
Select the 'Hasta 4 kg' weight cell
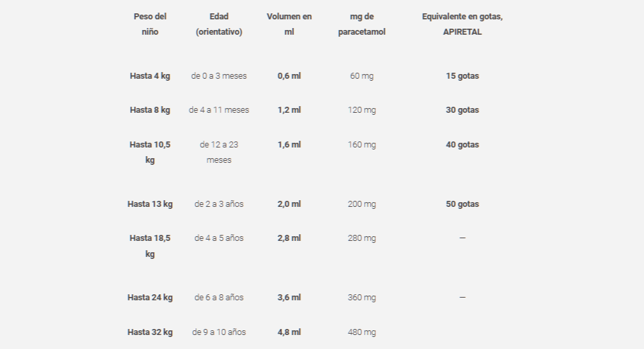(x=150, y=76)
